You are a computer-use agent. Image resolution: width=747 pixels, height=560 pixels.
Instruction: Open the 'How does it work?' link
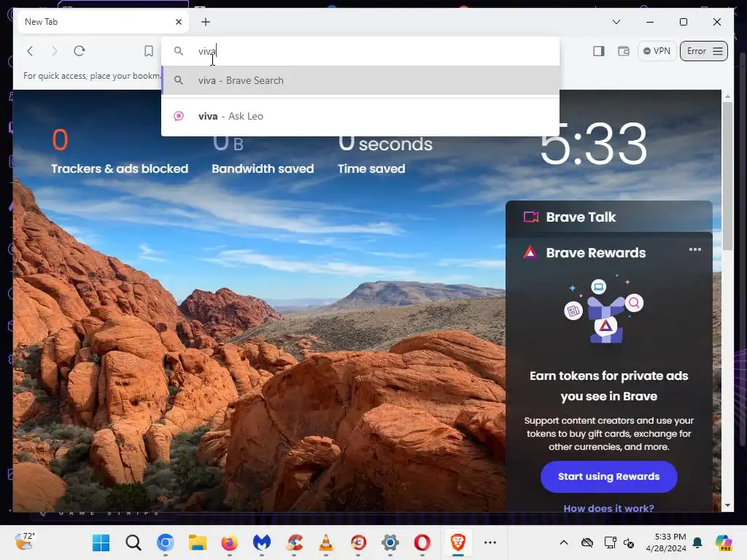tap(609, 508)
